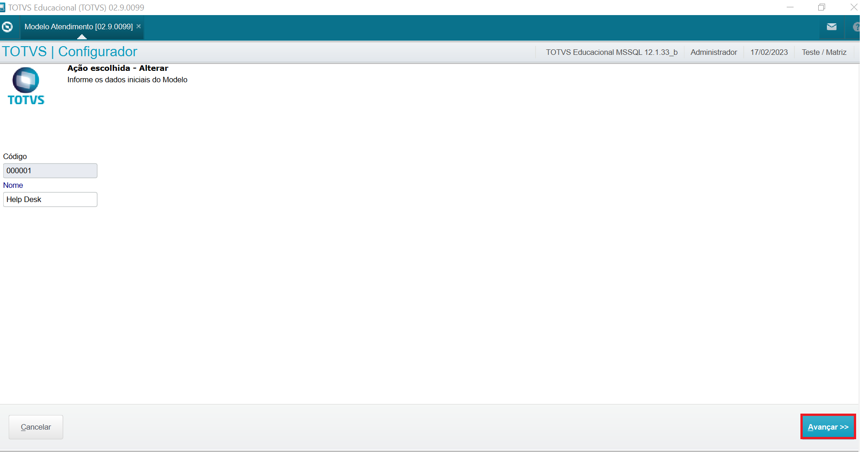
Task: Click the Nome field label
Action: click(x=13, y=185)
